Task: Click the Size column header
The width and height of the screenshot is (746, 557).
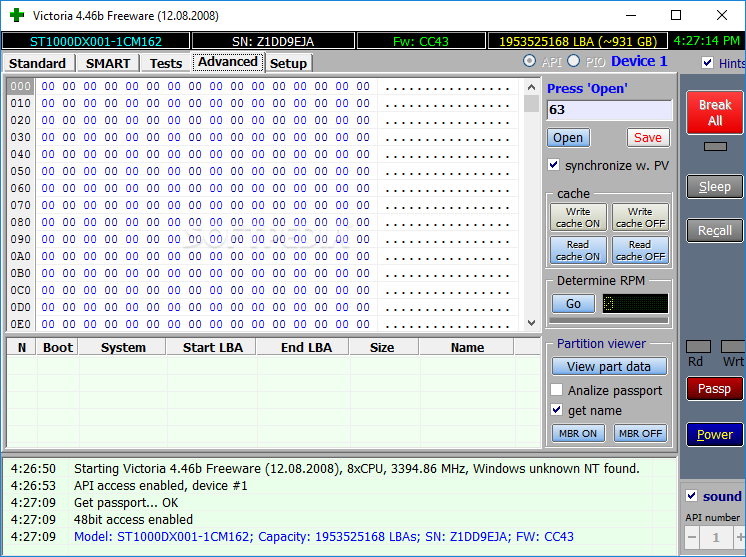Action: point(382,347)
